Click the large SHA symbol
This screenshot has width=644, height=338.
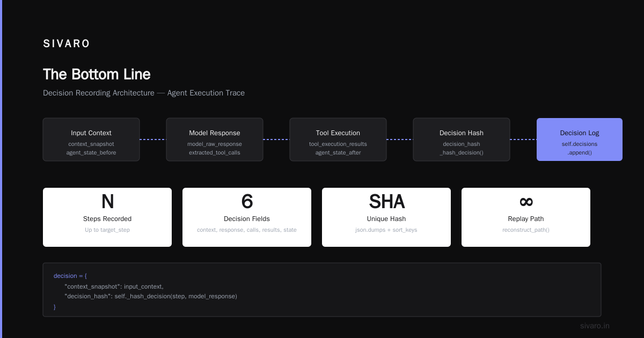386,202
